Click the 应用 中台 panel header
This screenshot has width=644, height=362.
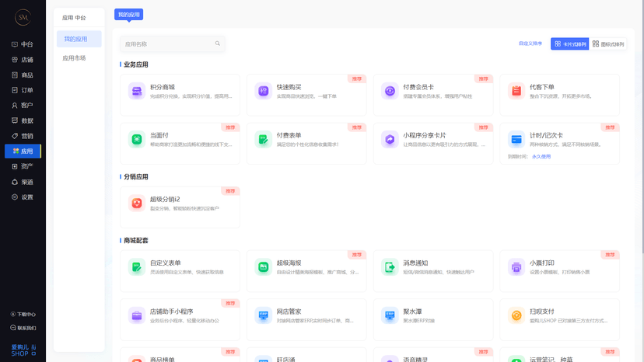click(74, 18)
